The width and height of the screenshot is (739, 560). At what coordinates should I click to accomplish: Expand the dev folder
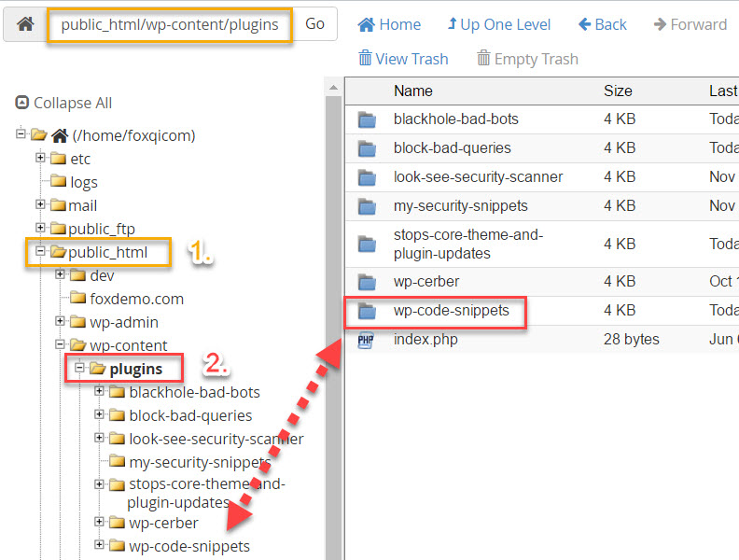tap(60, 273)
